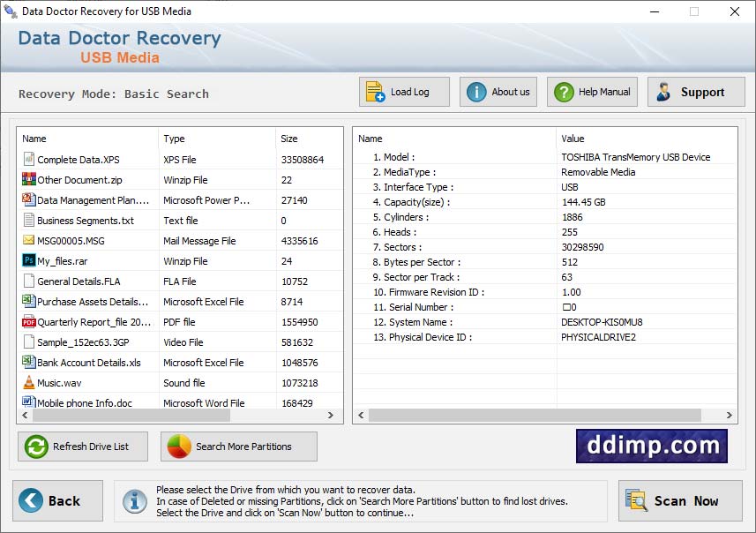The image size is (756, 533).
Task: Start scanning with Scan Now
Action: 680,500
